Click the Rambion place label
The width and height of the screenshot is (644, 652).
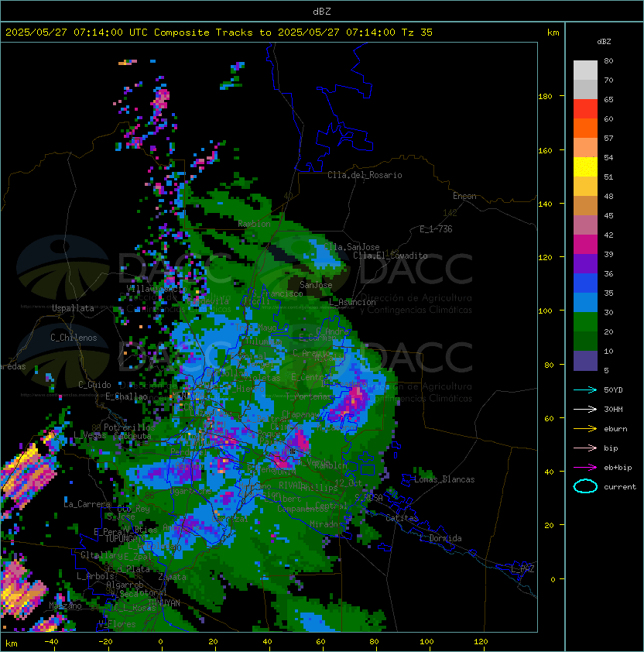click(x=254, y=224)
